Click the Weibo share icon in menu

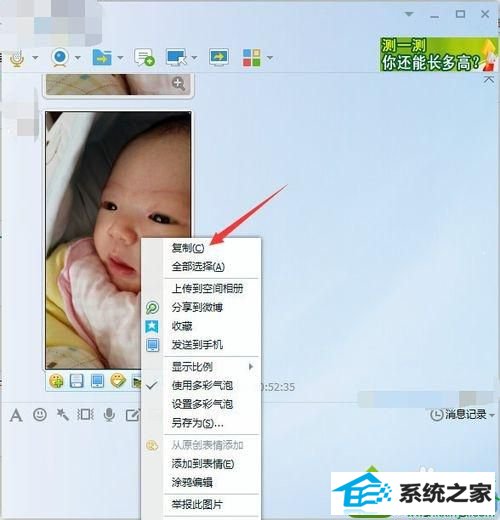(152, 307)
